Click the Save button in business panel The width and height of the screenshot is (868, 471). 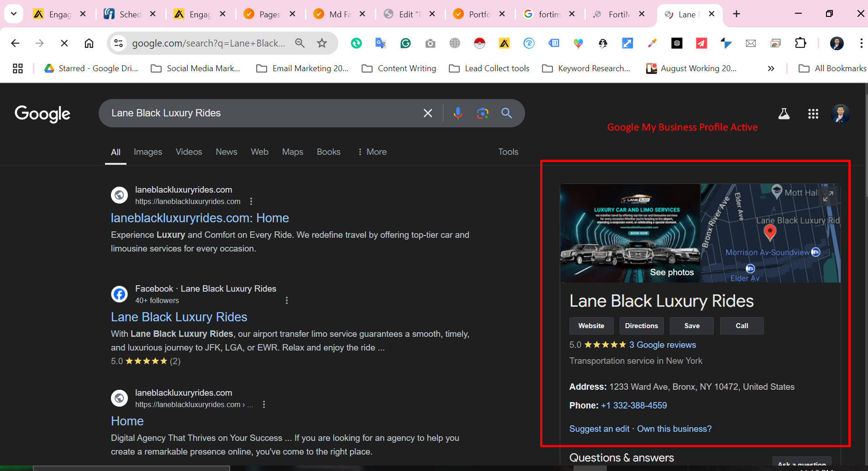(x=692, y=326)
